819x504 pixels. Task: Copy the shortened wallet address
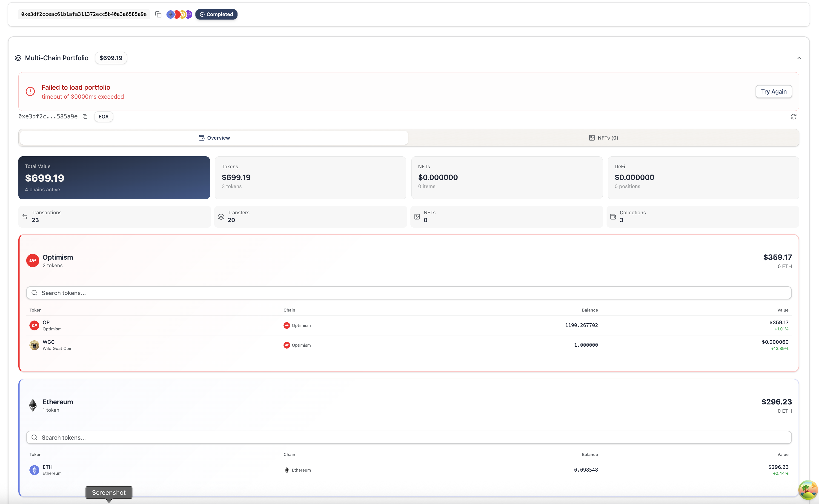pyautogui.click(x=85, y=116)
